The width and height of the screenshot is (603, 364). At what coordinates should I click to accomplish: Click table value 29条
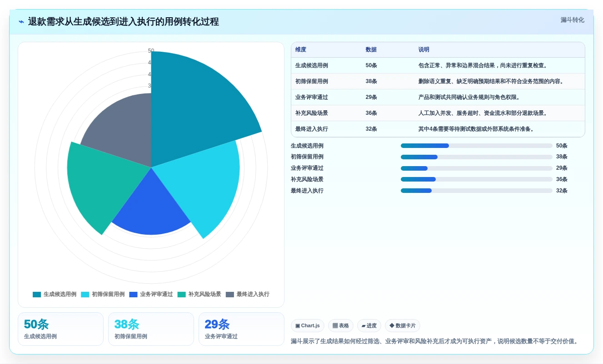pyautogui.click(x=371, y=97)
